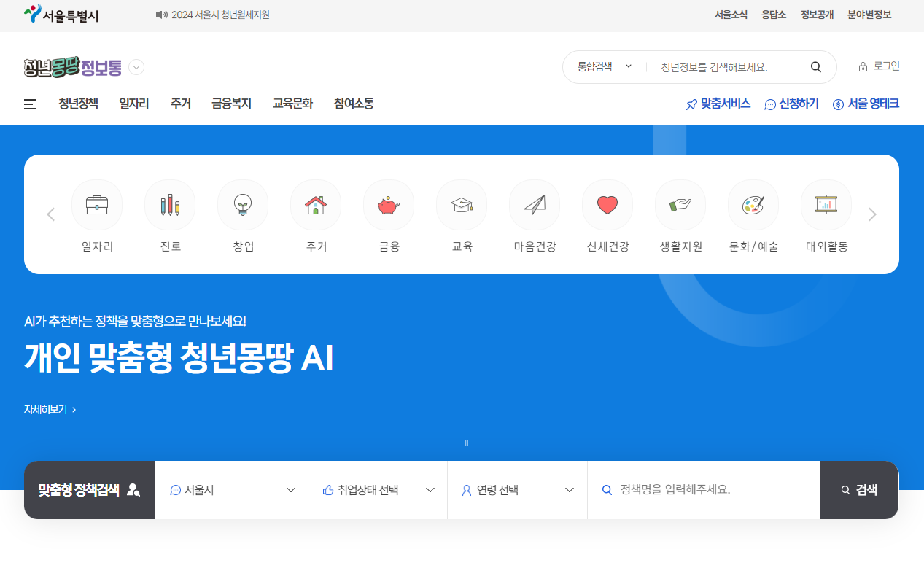Click the 개인 맞춤형 청년몽땅 AI banner heading
Viewport: 924px width, 568px height.
click(x=179, y=359)
